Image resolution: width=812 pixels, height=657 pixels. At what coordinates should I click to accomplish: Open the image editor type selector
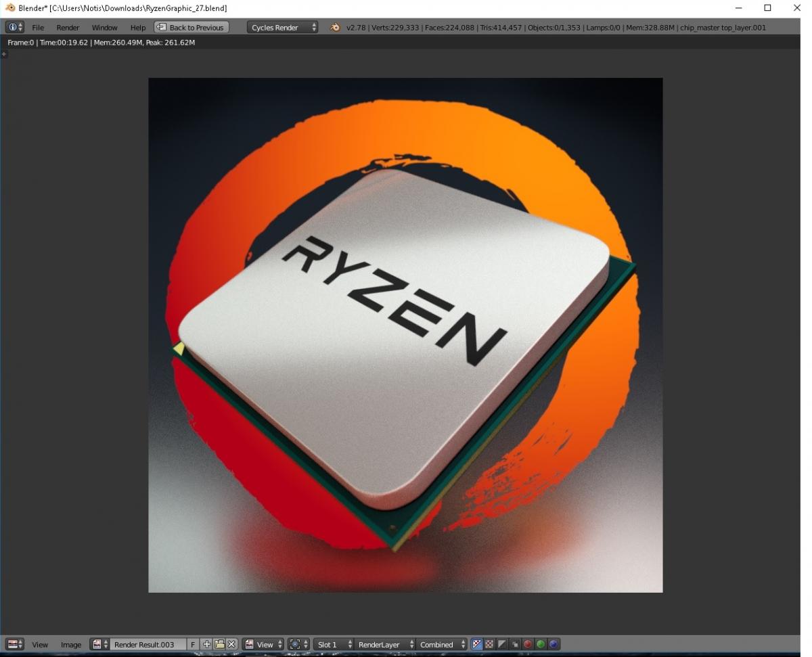[x=15, y=645]
